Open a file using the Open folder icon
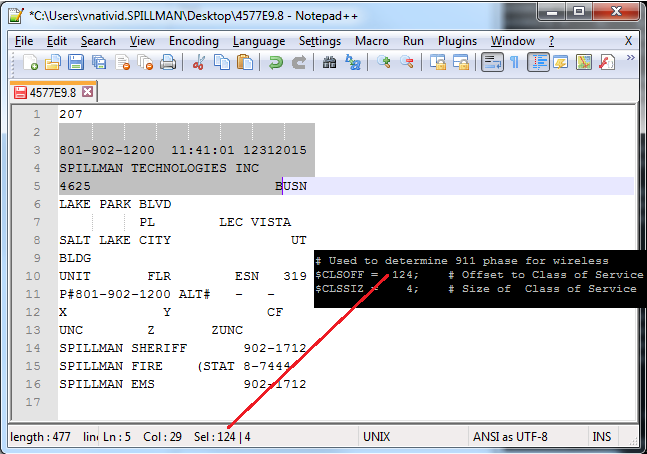The width and height of the screenshot is (647, 454). pyautogui.click(x=53, y=63)
